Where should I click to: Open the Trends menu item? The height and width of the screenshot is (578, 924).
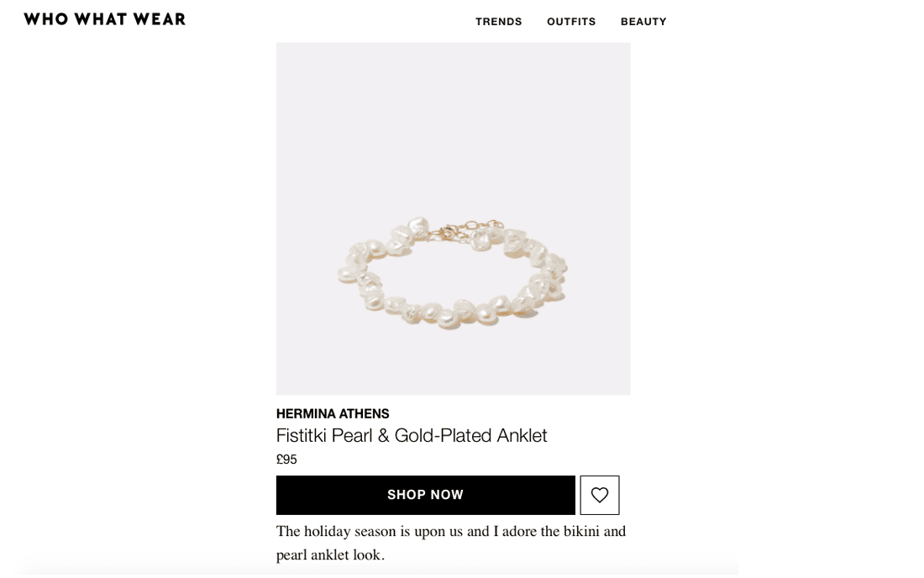tap(498, 22)
